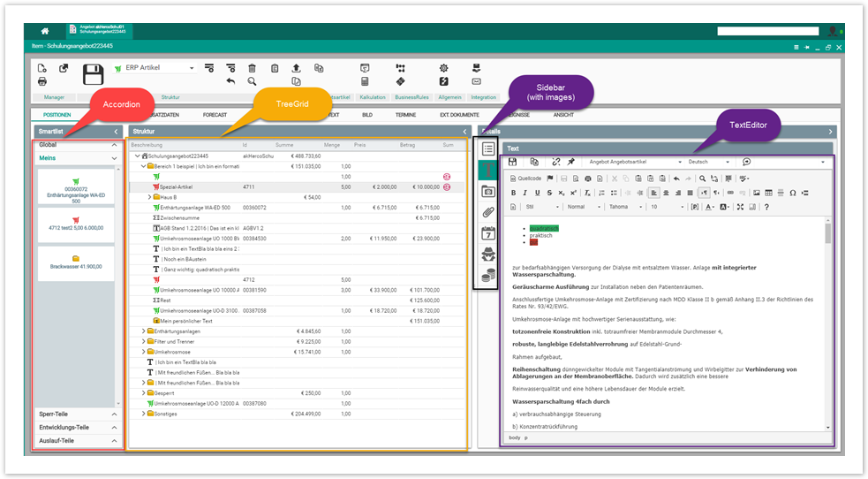The image size is (868, 479).
Task: Select the Brackwasser 41.900,00 smartlist card
Action: pyautogui.click(x=76, y=262)
